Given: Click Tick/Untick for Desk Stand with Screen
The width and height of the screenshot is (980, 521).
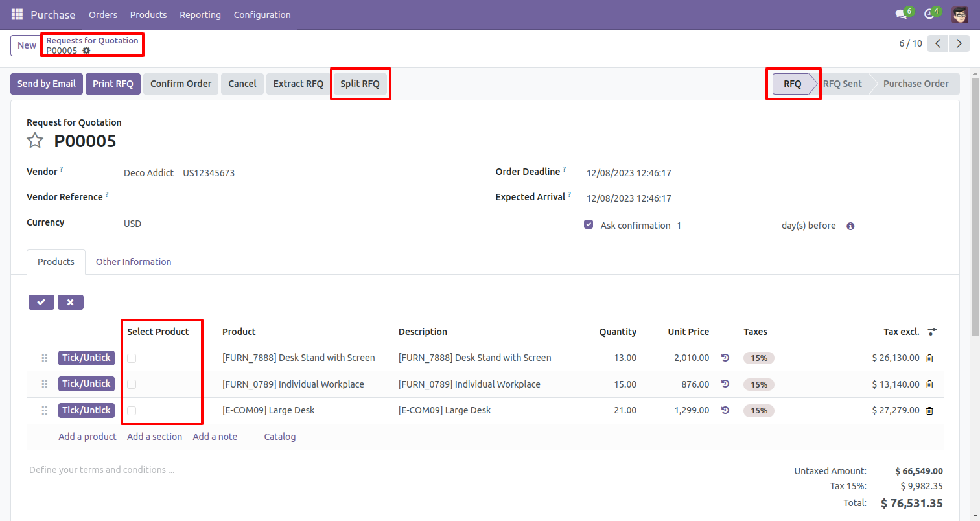Looking at the screenshot, I should tap(86, 358).
